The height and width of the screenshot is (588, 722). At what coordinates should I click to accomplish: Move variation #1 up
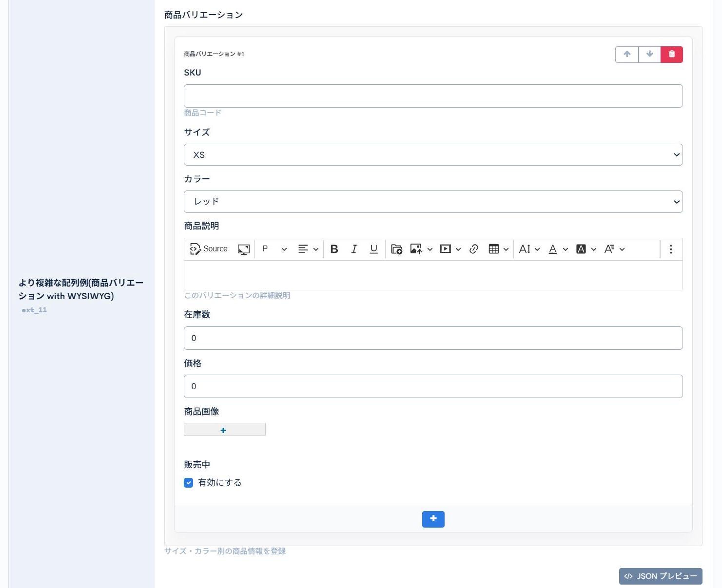tap(626, 54)
